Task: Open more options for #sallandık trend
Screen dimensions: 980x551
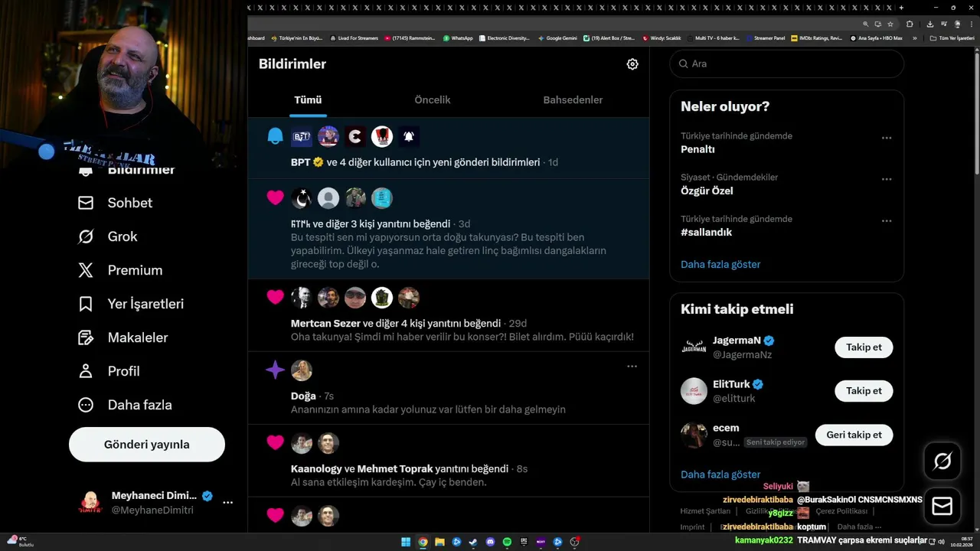Action: pyautogui.click(x=887, y=220)
